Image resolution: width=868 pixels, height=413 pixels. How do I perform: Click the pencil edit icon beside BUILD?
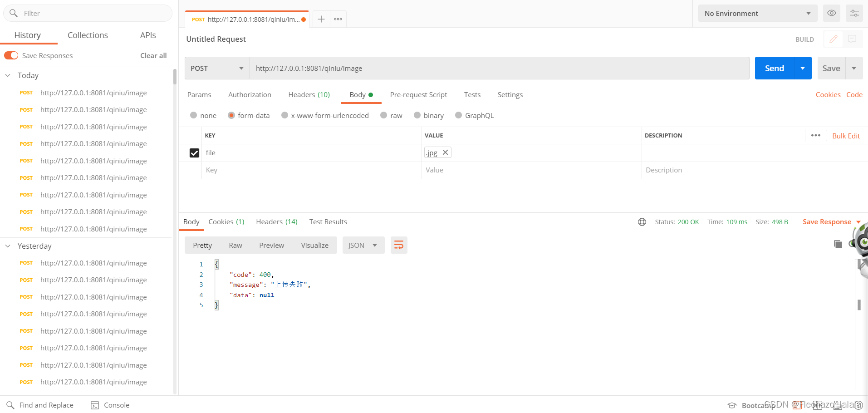(x=833, y=39)
